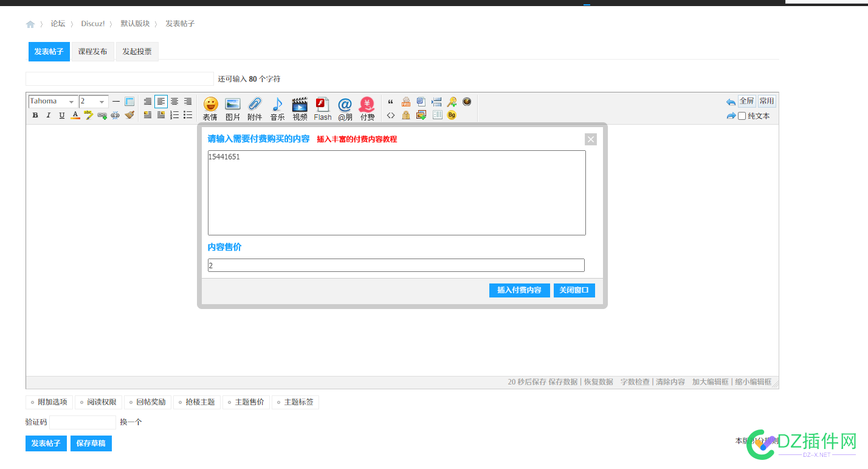This screenshot has width=868, height=469.
Task: Toggle bold text formatting
Action: coord(35,116)
